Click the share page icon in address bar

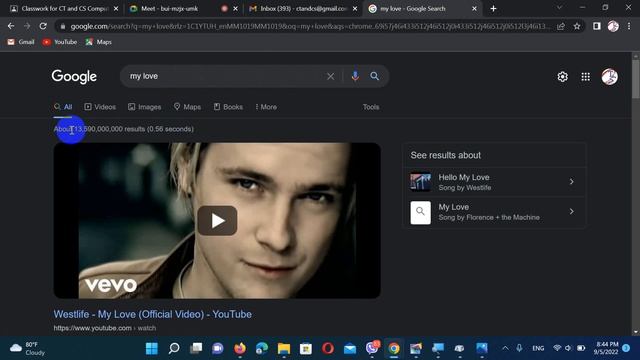coord(561,26)
